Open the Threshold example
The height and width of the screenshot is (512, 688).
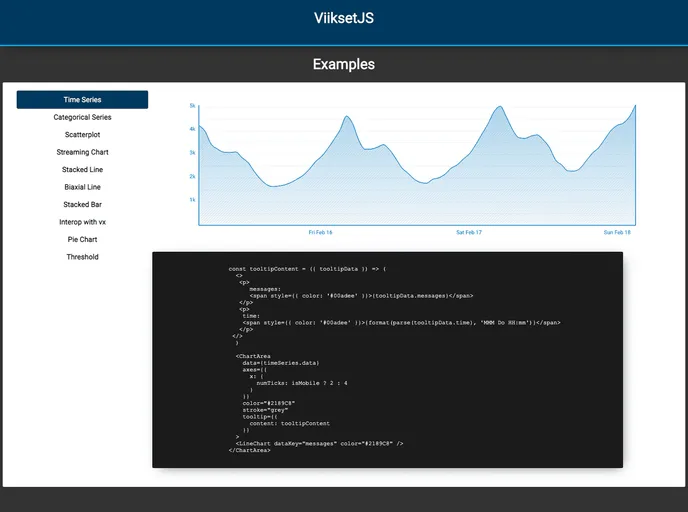[82, 257]
